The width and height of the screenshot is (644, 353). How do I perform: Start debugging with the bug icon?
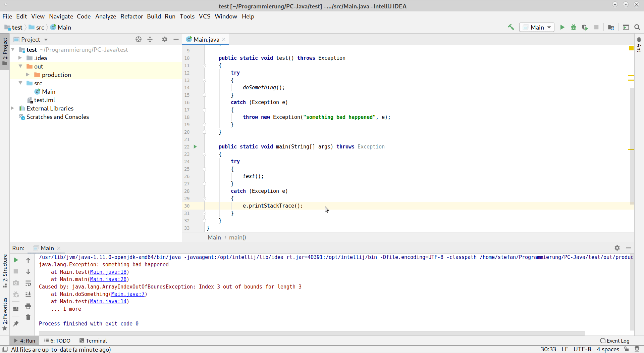[x=574, y=27]
